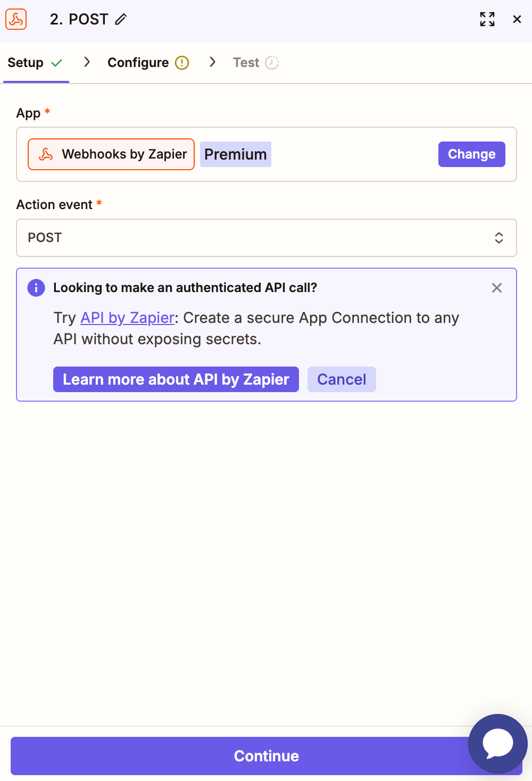
Task: Open the chat support bubble
Action: [498, 743]
